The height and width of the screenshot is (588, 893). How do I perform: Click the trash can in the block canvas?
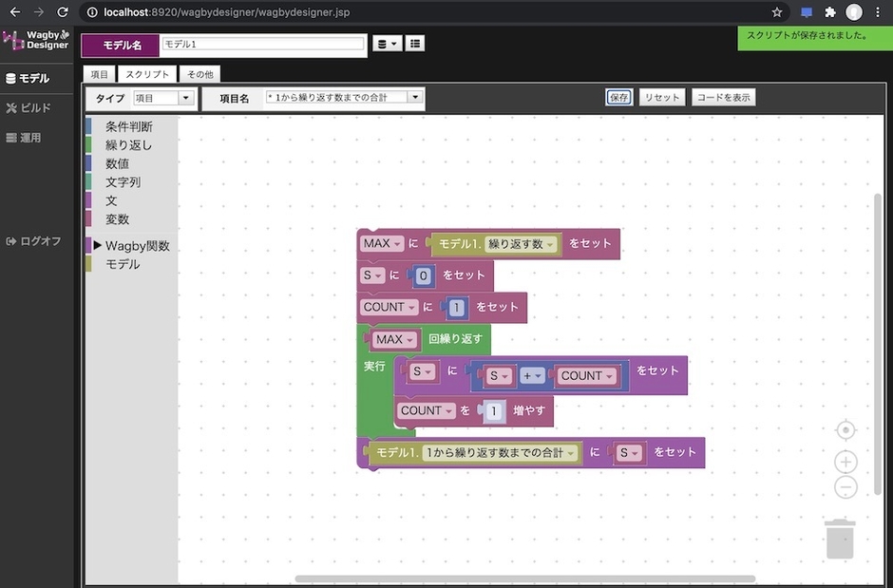click(840, 538)
